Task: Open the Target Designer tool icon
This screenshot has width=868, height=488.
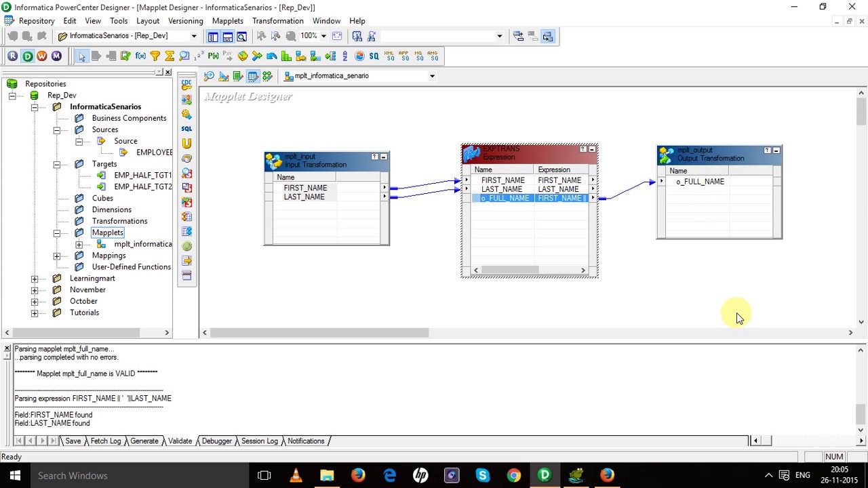Action: point(224,76)
